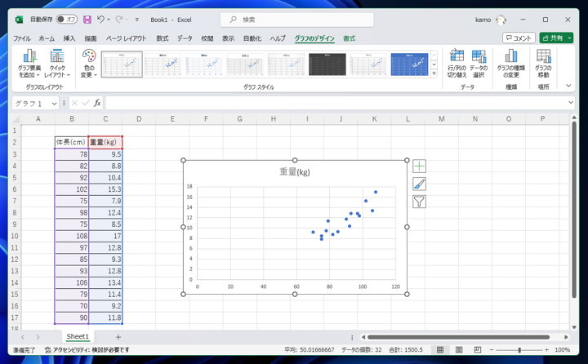Switch to the 書式 tab

350,38
